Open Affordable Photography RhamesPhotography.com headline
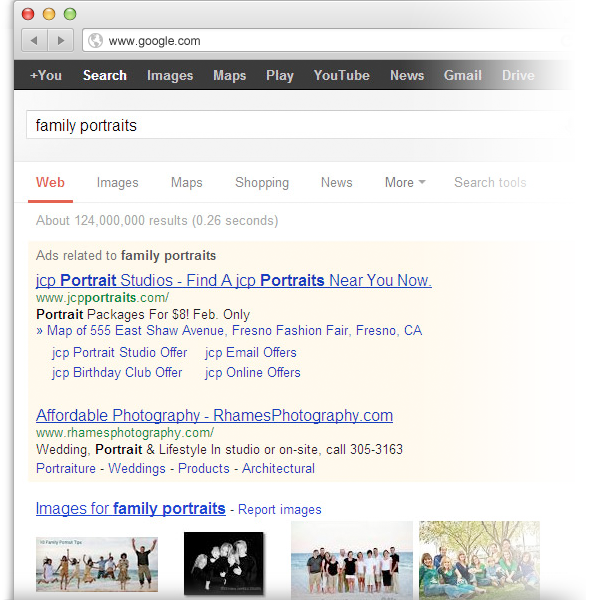This screenshot has height=600, width=600. point(214,416)
